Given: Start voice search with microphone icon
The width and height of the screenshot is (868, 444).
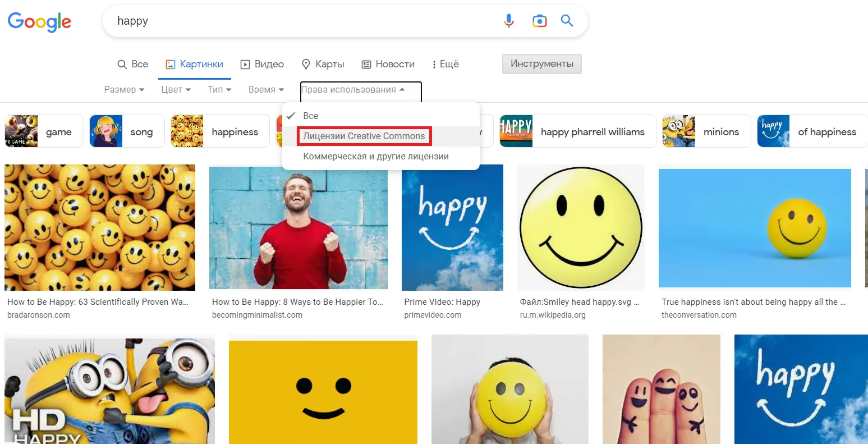Looking at the screenshot, I should [508, 21].
